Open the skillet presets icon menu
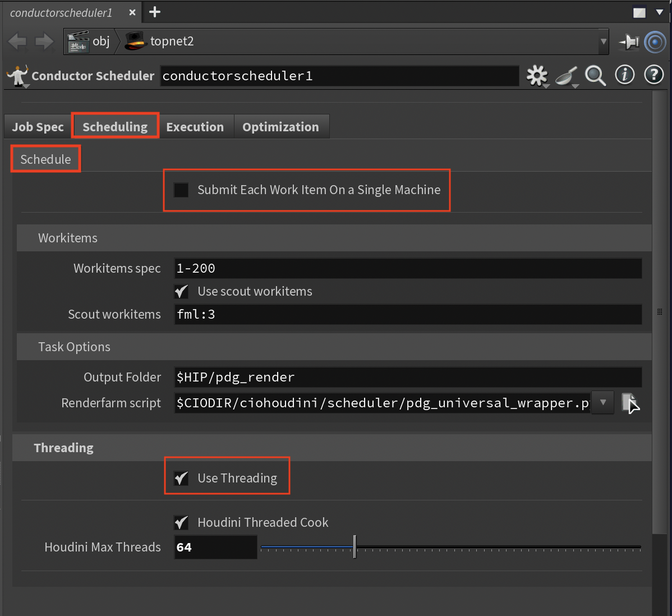 pyautogui.click(x=567, y=77)
